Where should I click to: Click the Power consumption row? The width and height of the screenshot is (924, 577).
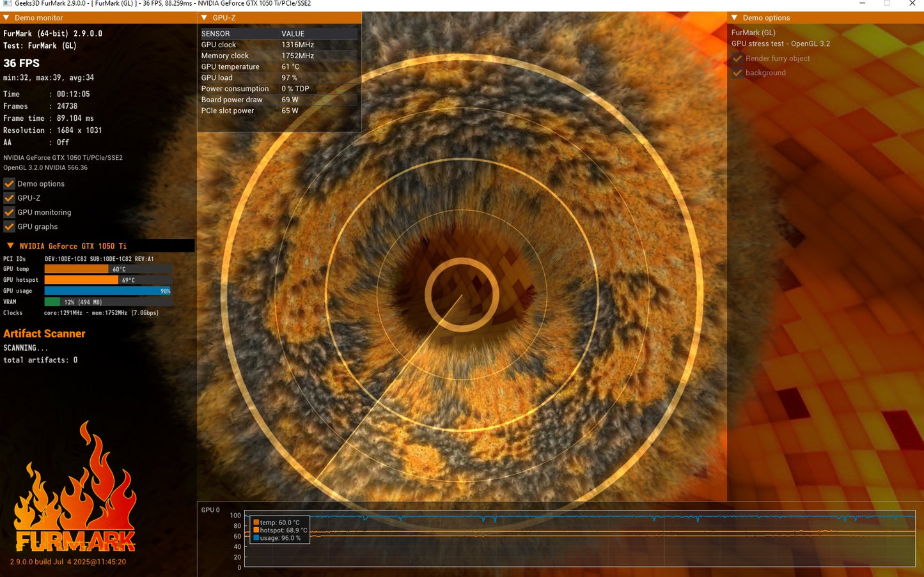pos(279,89)
